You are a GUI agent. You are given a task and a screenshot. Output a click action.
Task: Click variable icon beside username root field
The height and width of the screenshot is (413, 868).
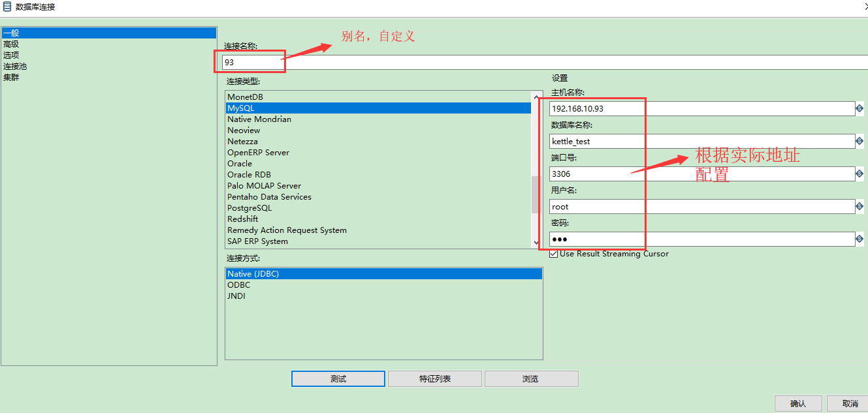point(860,206)
